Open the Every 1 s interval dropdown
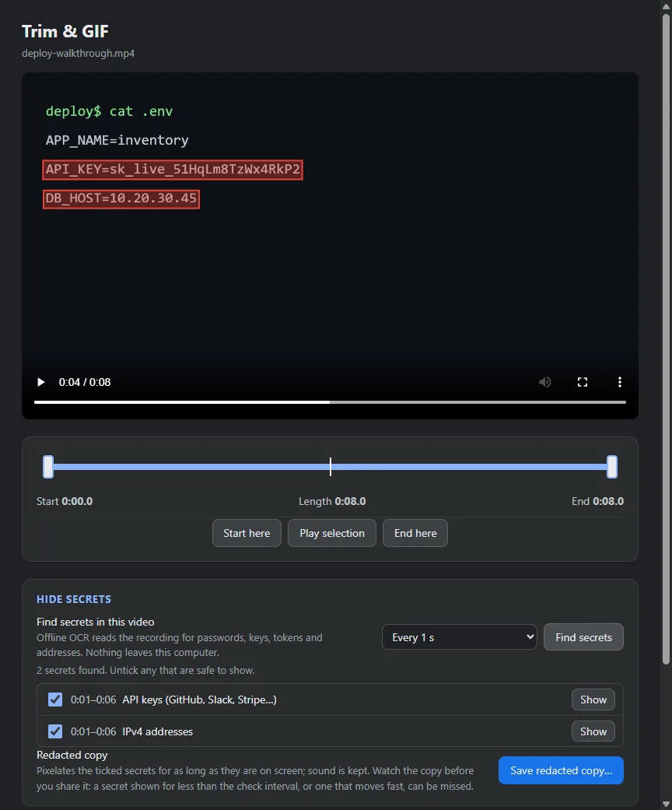This screenshot has height=810, width=672. (x=459, y=637)
